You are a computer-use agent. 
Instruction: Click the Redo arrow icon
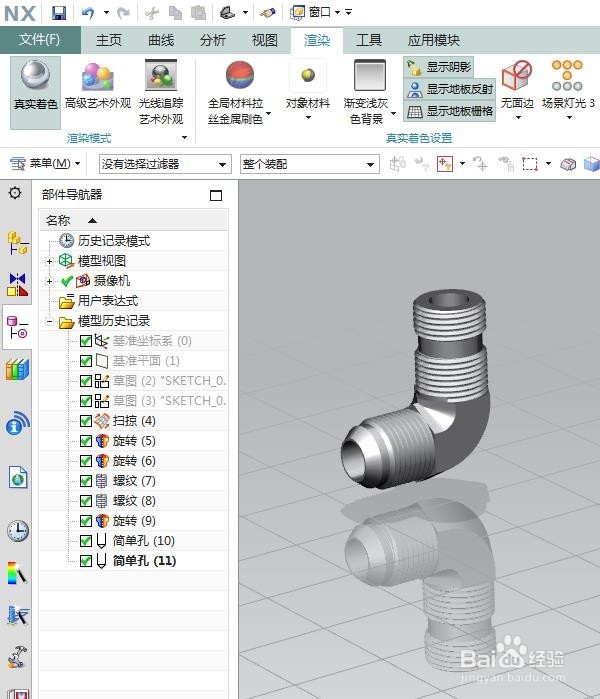pos(123,13)
